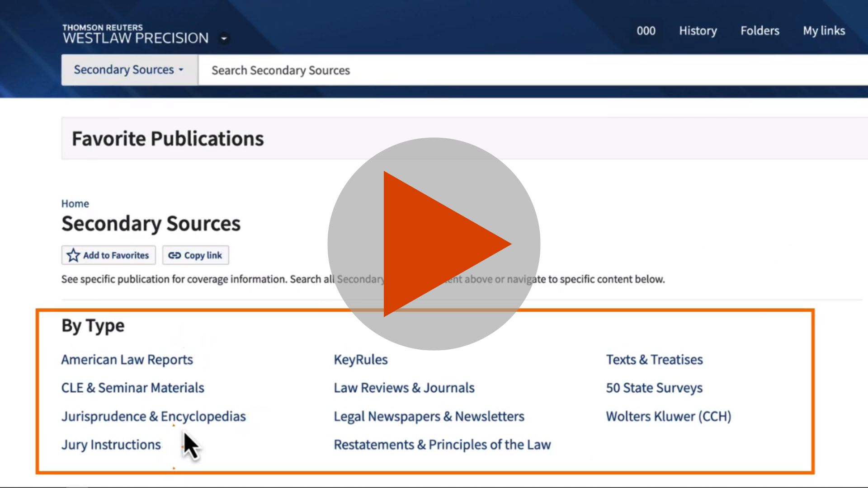
Task: Open Jurisprudence & Encyclopedias
Action: (x=153, y=416)
